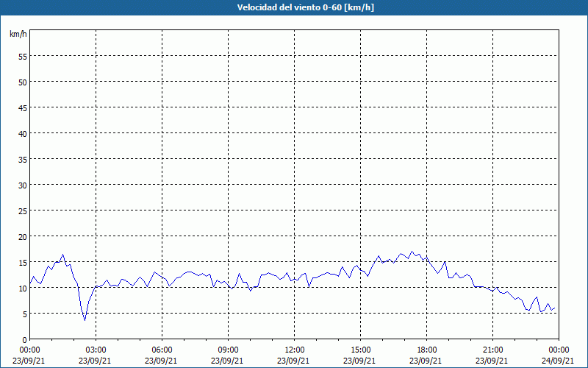
Task: Click the 21:00 time label
Action: [x=492, y=350]
